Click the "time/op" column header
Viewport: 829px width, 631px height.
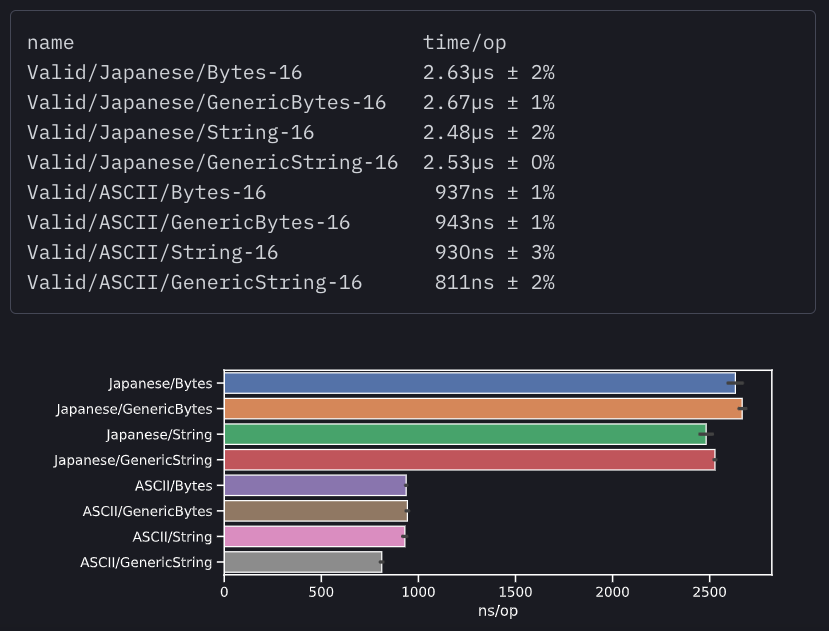[464, 42]
